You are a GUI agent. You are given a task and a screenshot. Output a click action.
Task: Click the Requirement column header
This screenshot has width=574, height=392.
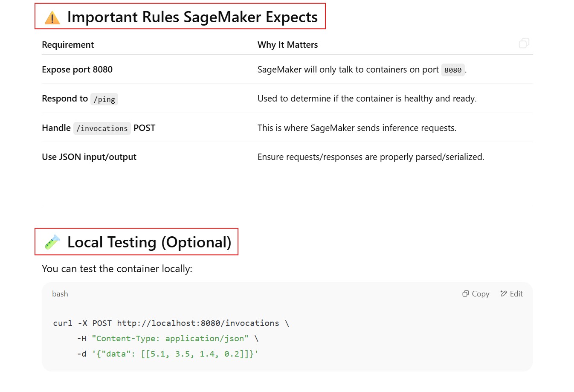pyautogui.click(x=68, y=45)
